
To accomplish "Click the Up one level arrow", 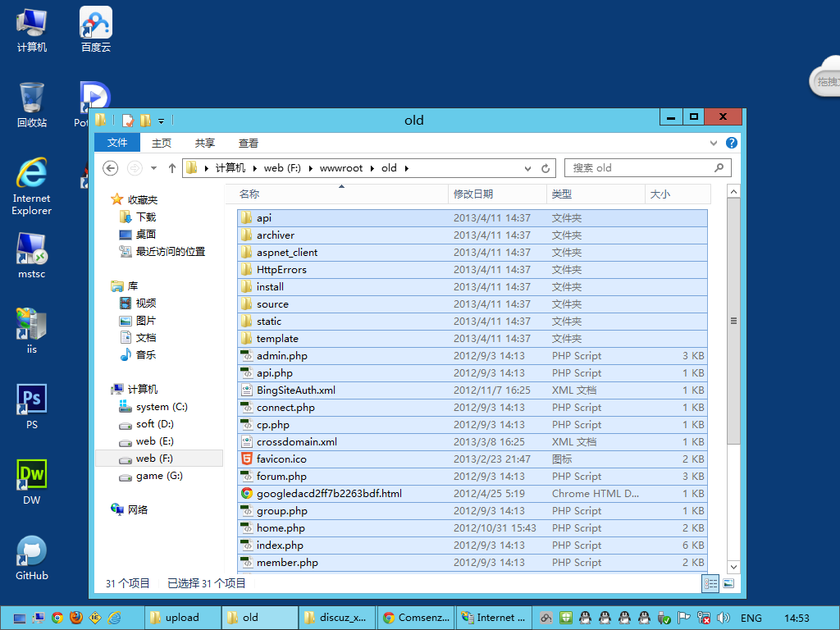I will coord(172,168).
